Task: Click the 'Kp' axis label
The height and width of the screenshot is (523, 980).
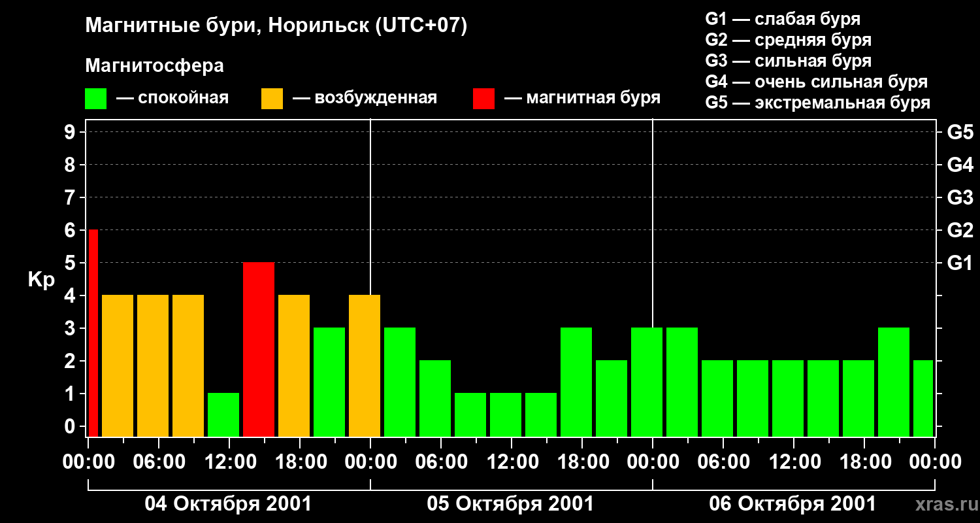Action: tap(41, 280)
